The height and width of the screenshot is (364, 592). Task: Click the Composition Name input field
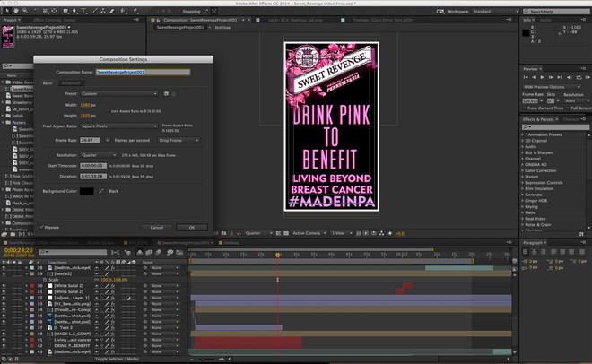(x=143, y=72)
